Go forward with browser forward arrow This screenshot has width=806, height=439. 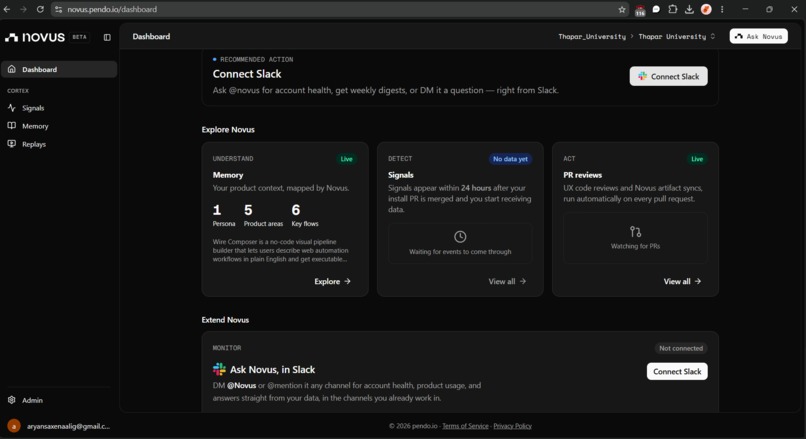pyautogui.click(x=23, y=9)
